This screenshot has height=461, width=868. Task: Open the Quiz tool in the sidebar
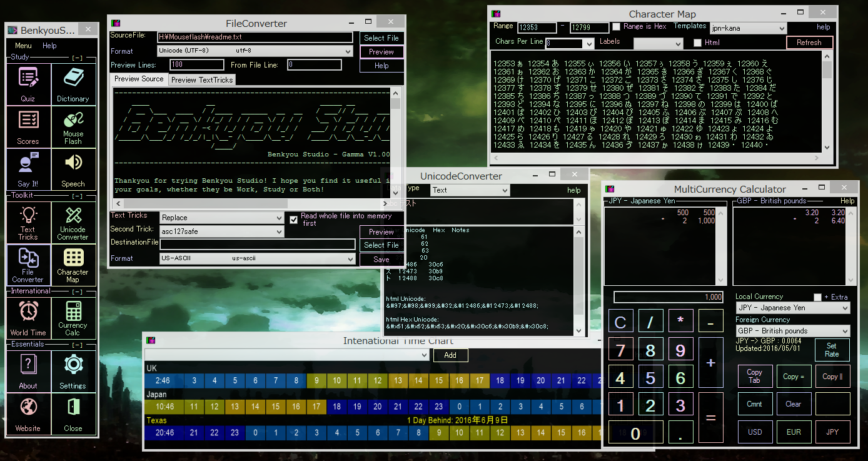pos(28,84)
